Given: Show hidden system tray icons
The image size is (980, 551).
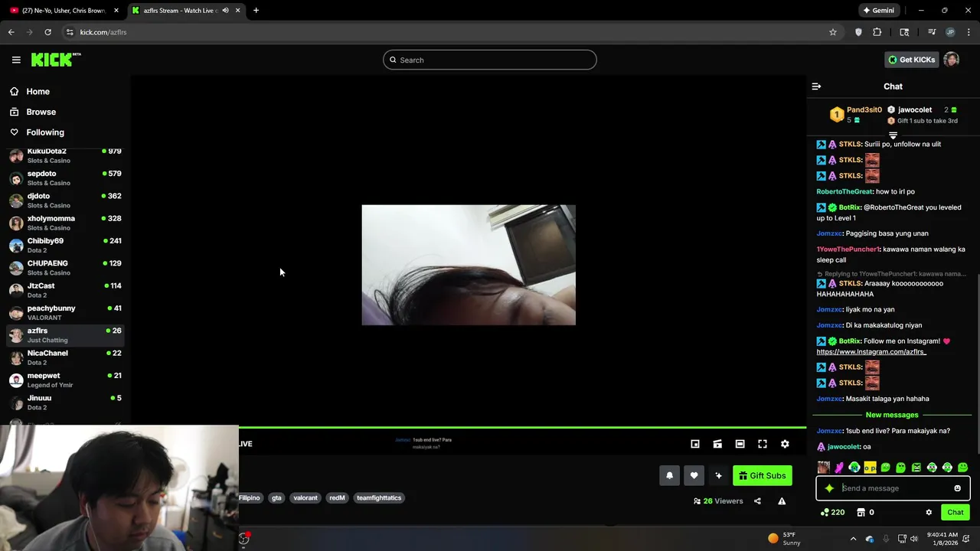Looking at the screenshot, I should pyautogui.click(x=853, y=539).
